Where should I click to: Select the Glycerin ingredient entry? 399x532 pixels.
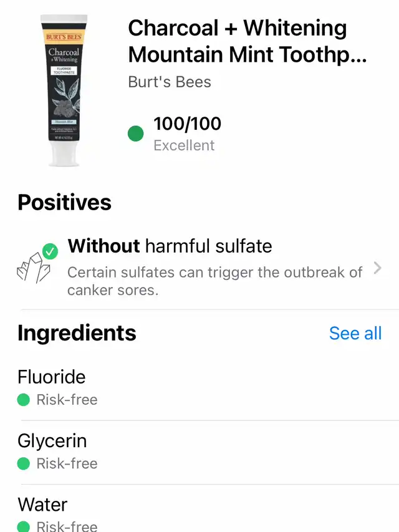(52, 441)
